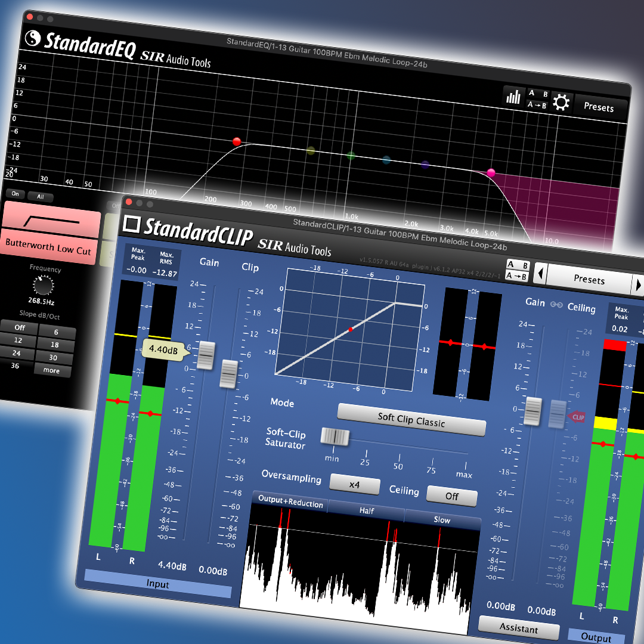Switch to A/B slot in StandardEQ
The height and width of the screenshot is (644, 644).
pyautogui.click(x=538, y=93)
